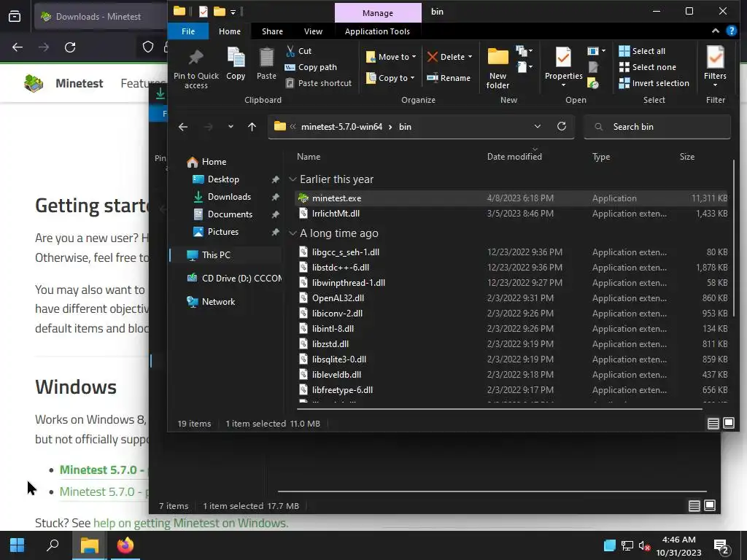
Task: Switch to large icons view layout
Action: click(x=729, y=423)
